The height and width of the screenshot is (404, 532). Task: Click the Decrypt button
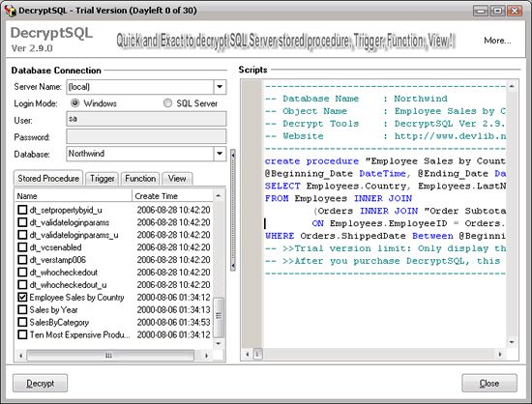tap(40, 384)
